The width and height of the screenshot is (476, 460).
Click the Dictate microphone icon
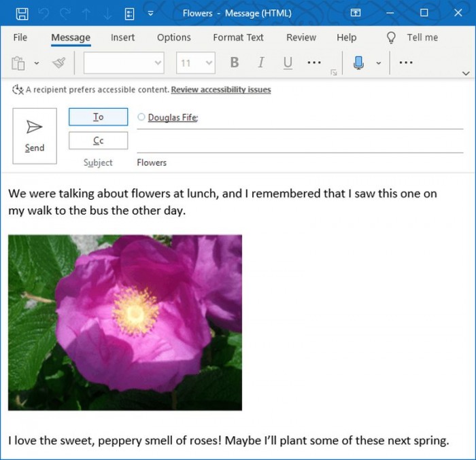tap(358, 63)
